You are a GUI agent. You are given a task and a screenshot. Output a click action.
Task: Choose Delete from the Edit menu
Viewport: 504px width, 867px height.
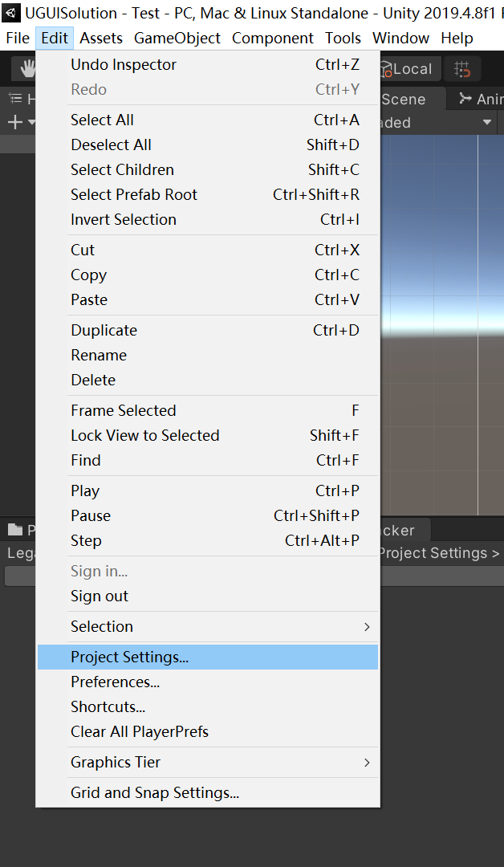[208, 380]
